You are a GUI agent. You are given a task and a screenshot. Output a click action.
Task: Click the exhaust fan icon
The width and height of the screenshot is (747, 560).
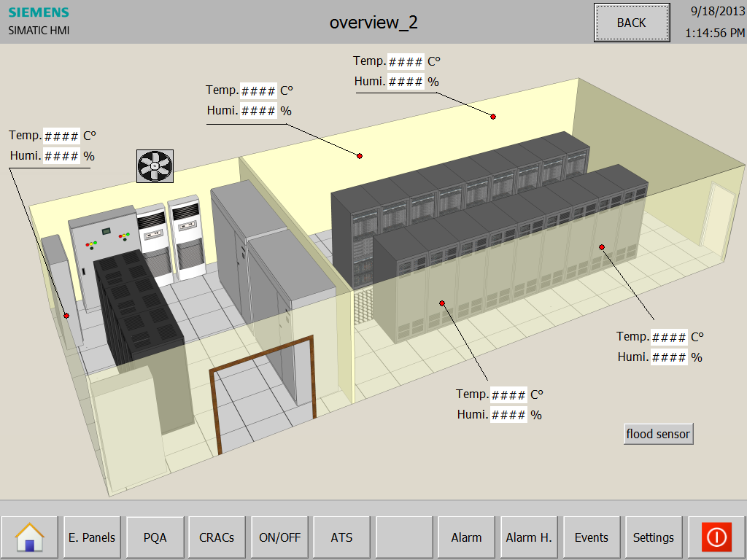155,166
